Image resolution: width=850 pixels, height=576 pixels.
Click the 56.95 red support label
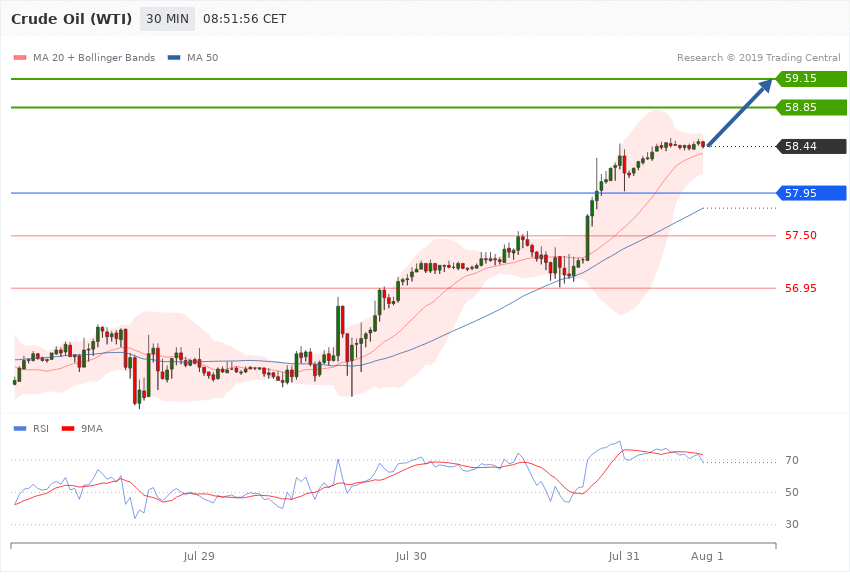801,288
